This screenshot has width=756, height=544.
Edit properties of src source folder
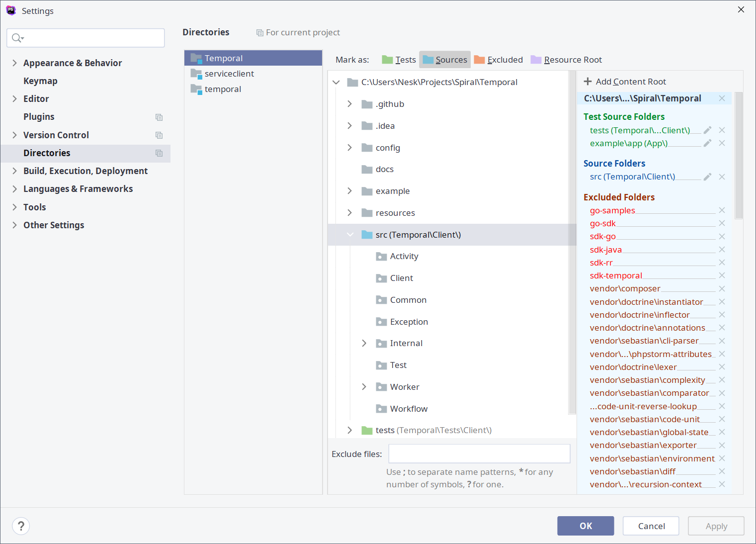[707, 177]
